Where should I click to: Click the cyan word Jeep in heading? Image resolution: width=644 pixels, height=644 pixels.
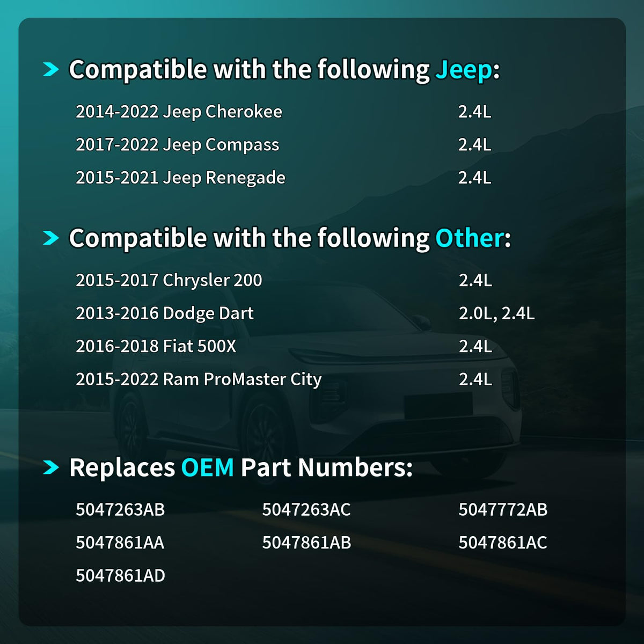tap(464, 70)
